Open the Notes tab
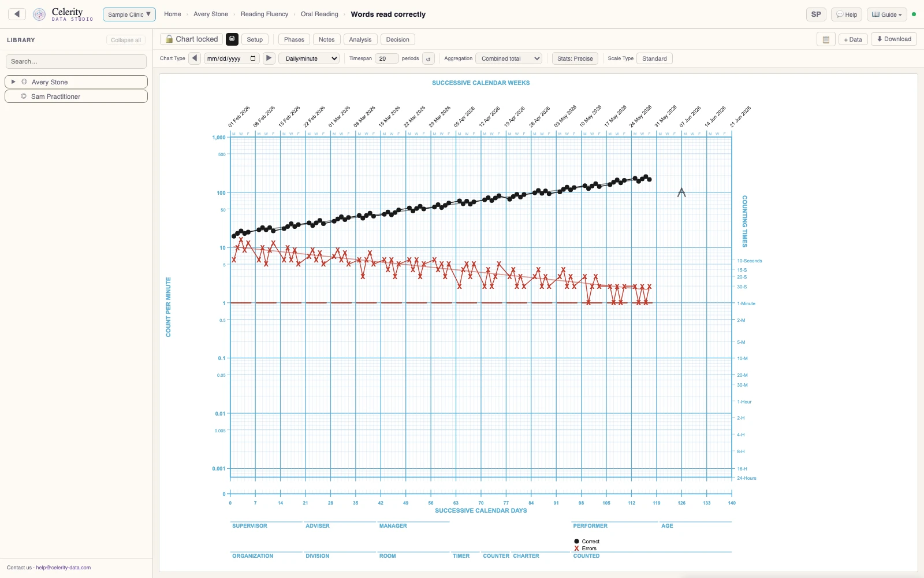This screenshot has height=578, width=924. 327,39
